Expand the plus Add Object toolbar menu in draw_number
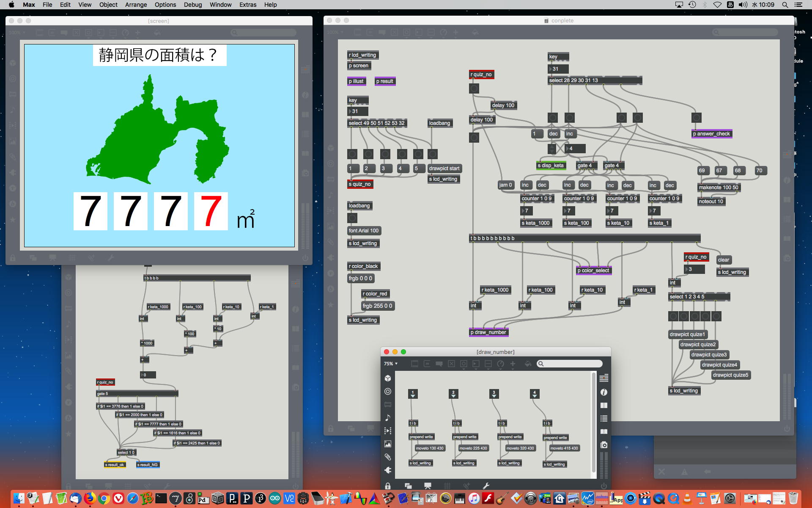 click(513, 364)
